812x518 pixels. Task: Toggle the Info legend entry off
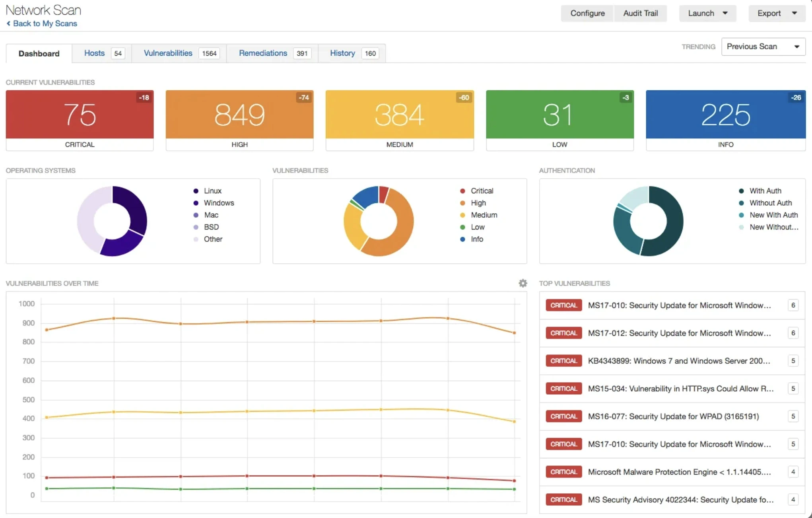pyautogui.click(x=462, y=239)
